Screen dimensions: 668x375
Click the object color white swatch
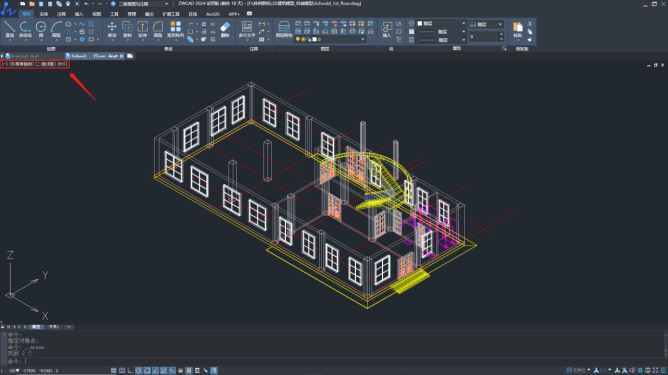click(x=420, y=23)
